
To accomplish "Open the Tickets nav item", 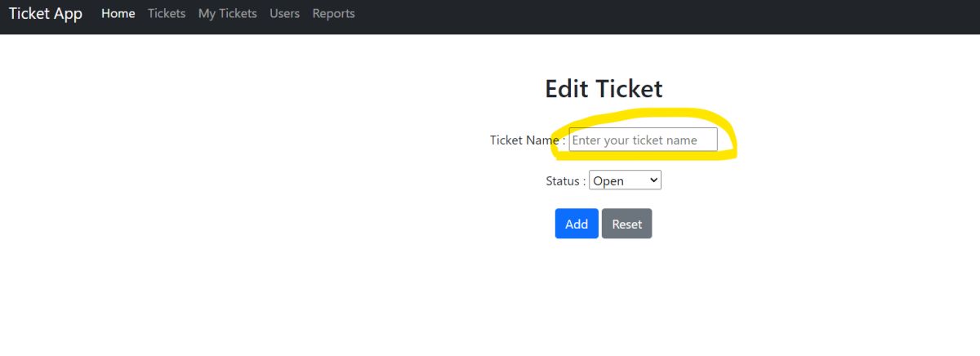I will pyautogui.click(x=167, y=14).
